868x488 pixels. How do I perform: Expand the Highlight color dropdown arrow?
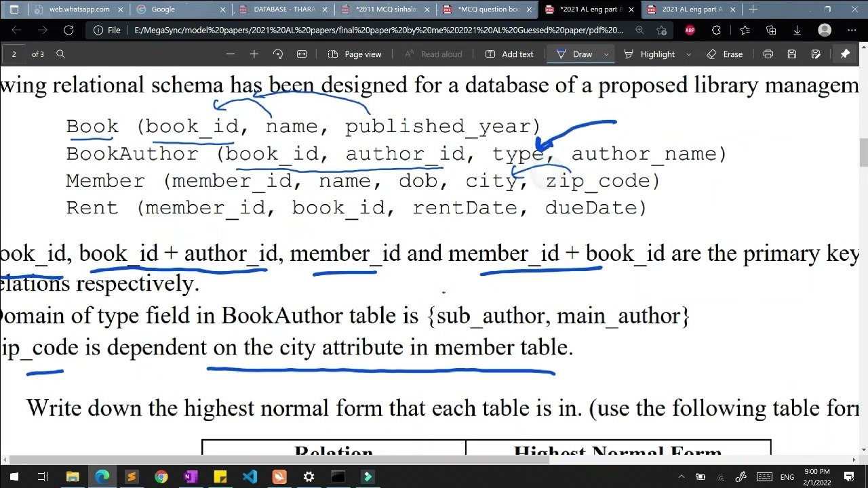point(688,54)
